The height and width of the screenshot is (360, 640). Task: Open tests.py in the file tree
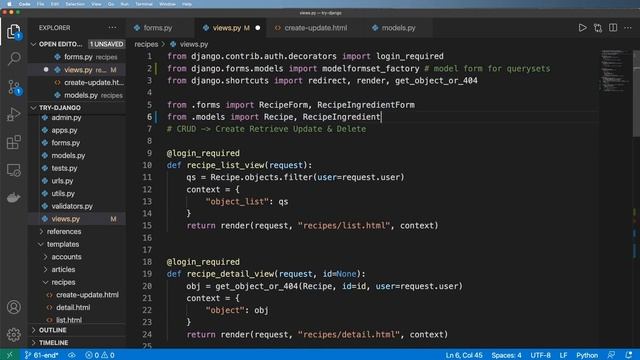(64, 168)
